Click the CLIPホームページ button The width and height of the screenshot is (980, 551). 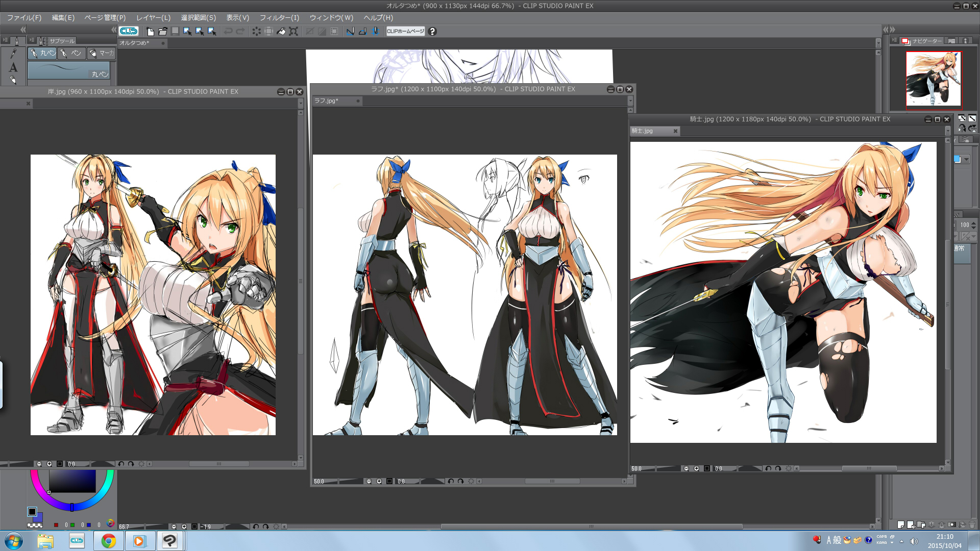coord(405,32)
